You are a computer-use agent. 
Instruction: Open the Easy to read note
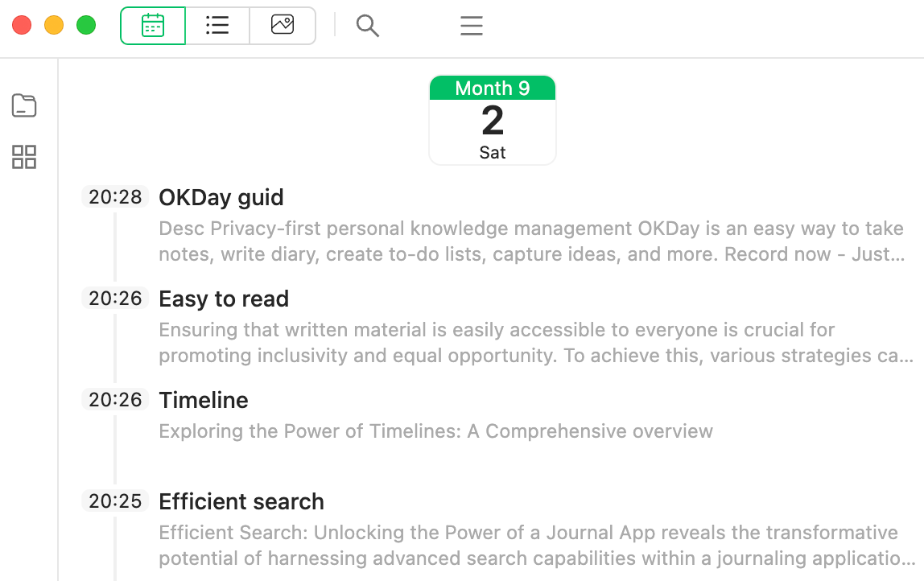[224, 299]
